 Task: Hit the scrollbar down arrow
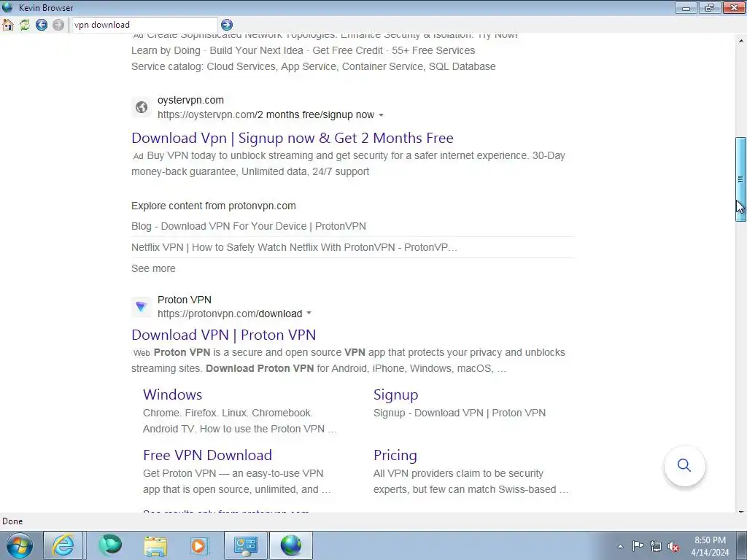pyautogui.click(x=741, y=512)
